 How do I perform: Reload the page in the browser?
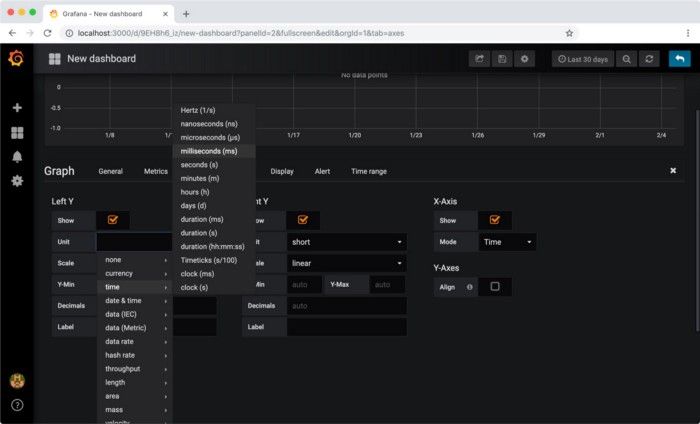click(47, 33)
